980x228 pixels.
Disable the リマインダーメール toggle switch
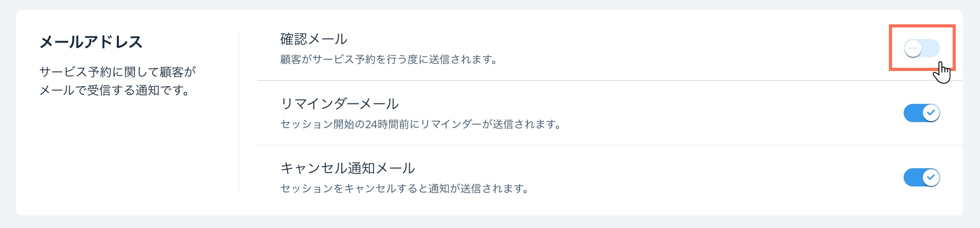[922, 113]
